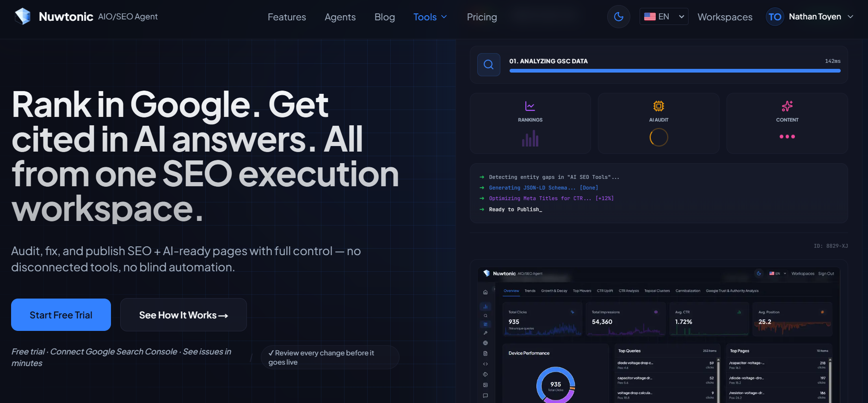
Task: Click the document icon in the preview sidebar
Action: coord(485,354)
